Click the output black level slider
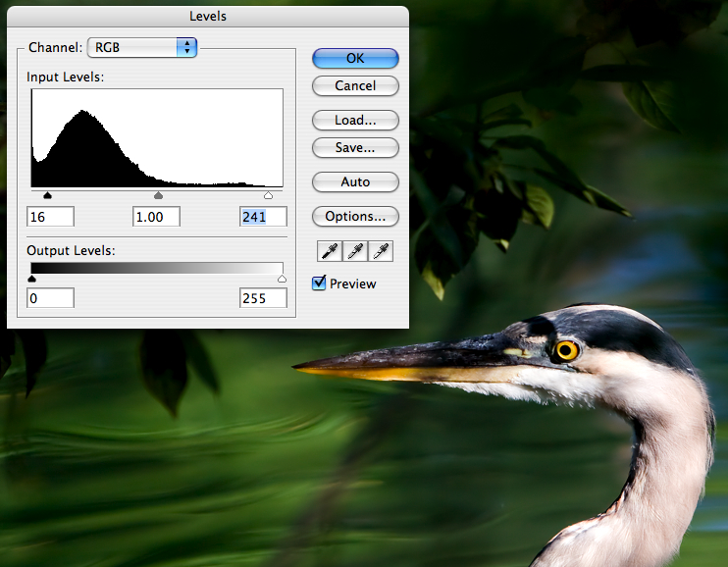 (31, 279)
